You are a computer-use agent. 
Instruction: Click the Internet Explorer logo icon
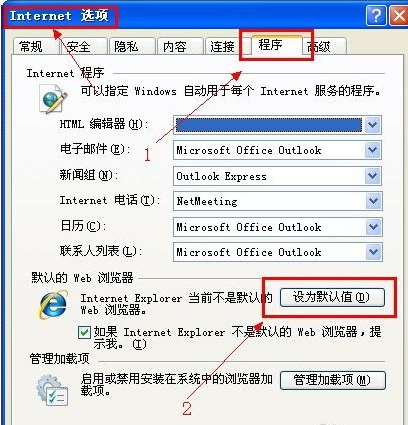point(54,305)
